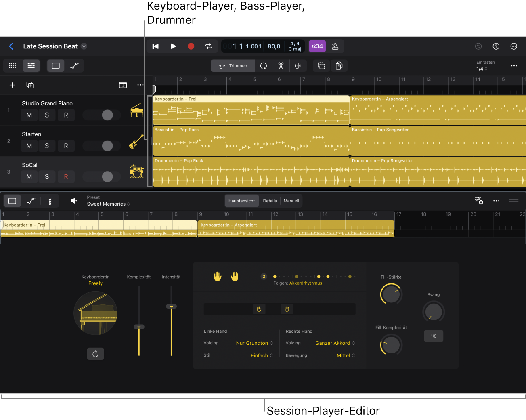Open the Einrasten 1/4 snap menu
526x420 pixels.
[482, 69]
